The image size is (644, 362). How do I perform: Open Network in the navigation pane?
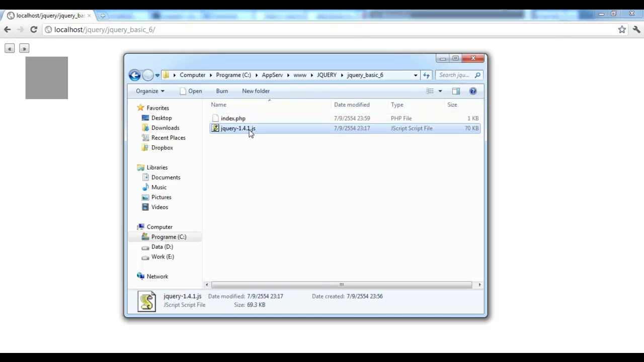(157, 277)
